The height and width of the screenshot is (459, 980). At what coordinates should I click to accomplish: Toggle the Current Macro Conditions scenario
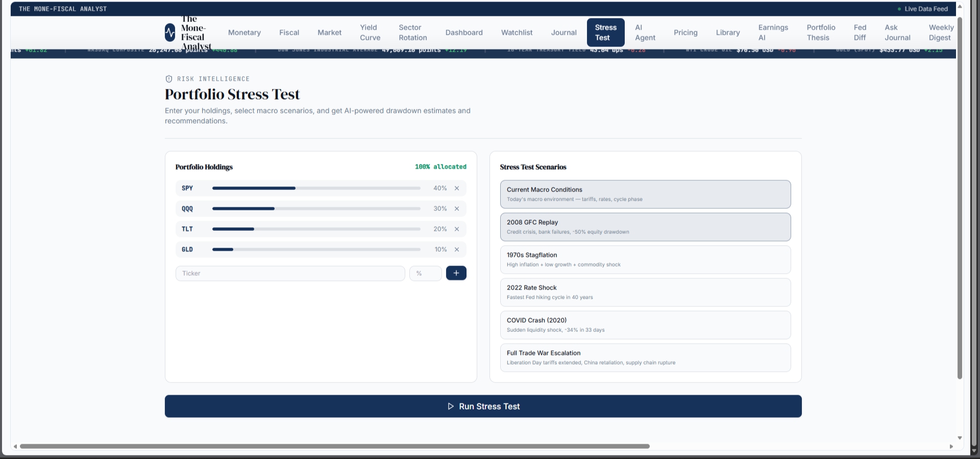[x=645, y=194]
